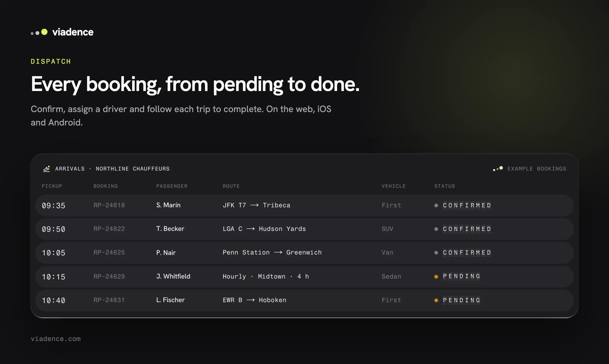Click passenger name S. Marín
The height and width of the screenshot is (364, 609).
click(169, 205)
